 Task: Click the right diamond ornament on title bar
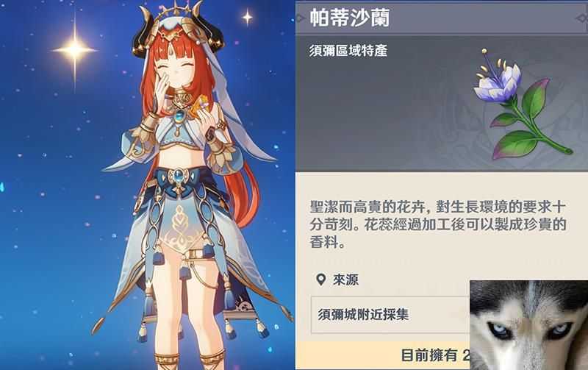click(x=582, y=18)
